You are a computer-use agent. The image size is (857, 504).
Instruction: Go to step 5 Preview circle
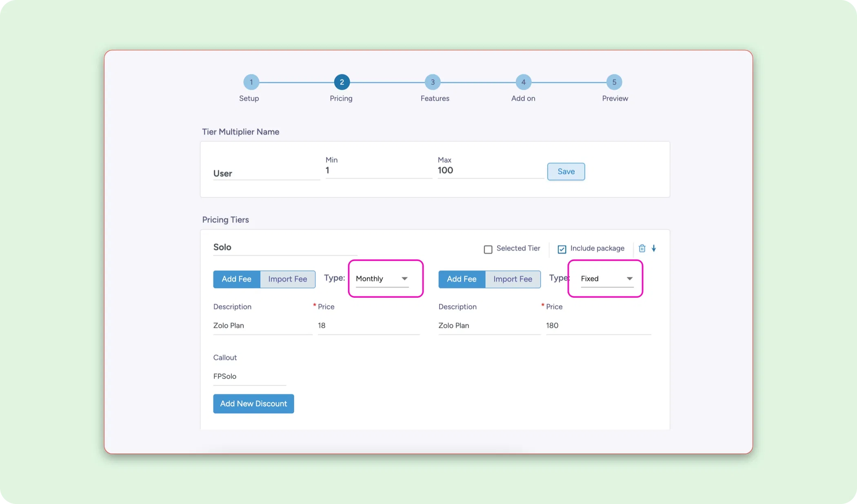pos(614,82)
